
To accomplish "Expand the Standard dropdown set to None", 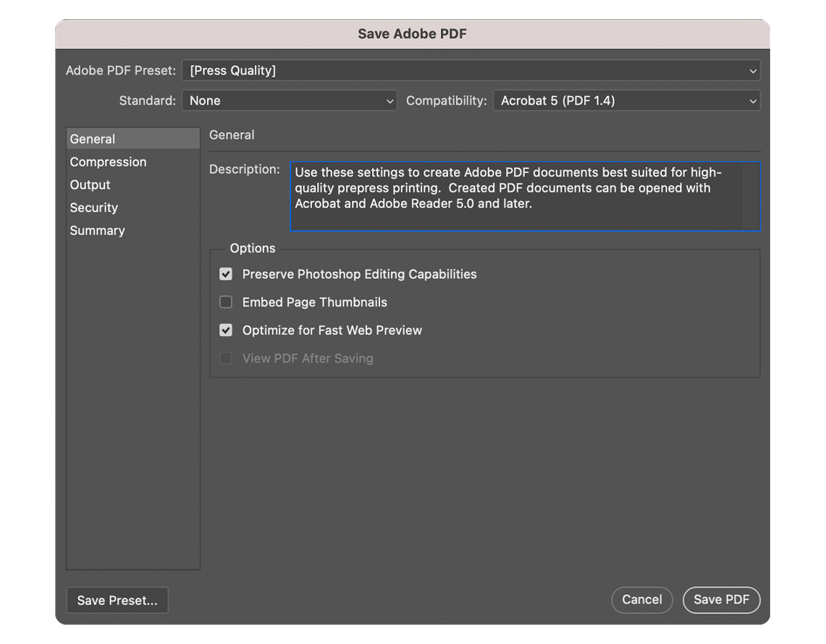I will 289,101.
